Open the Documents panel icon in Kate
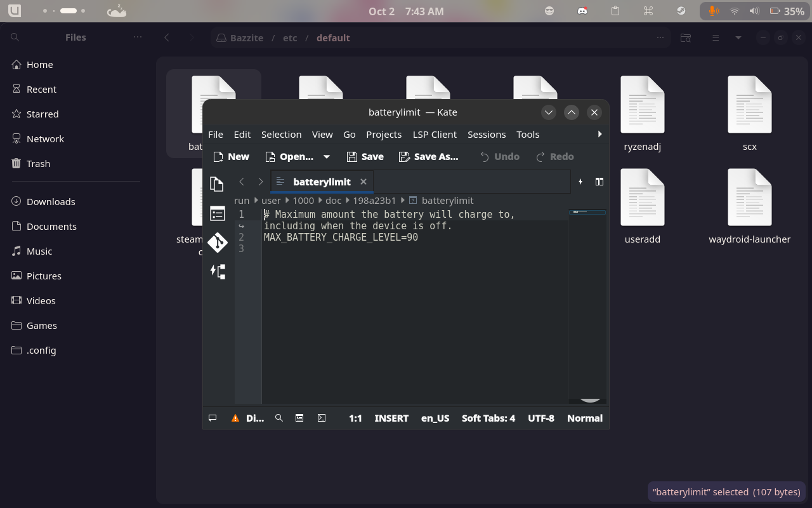The width and height of the screenshot is (812, 508). 217,184
